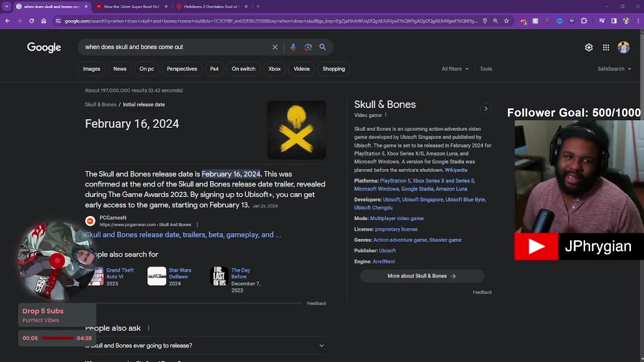This screenshot has height=362, width=644.
Task: Select the On pc filter chip
Action: click(146, 69)
